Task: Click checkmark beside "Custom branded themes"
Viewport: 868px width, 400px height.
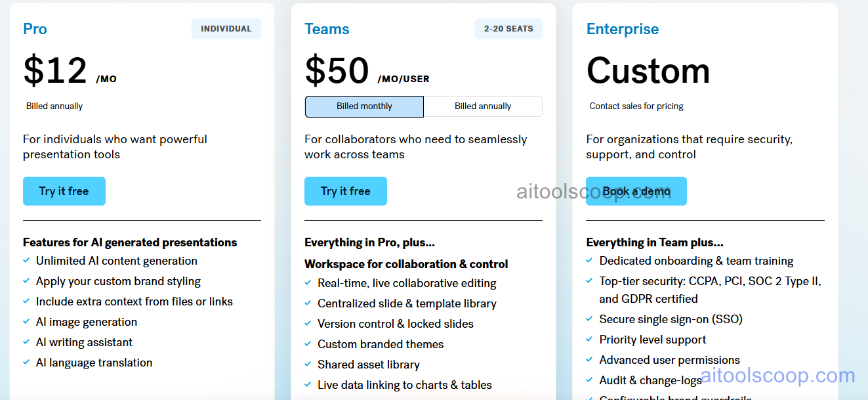Action: (x=308, y=344)
